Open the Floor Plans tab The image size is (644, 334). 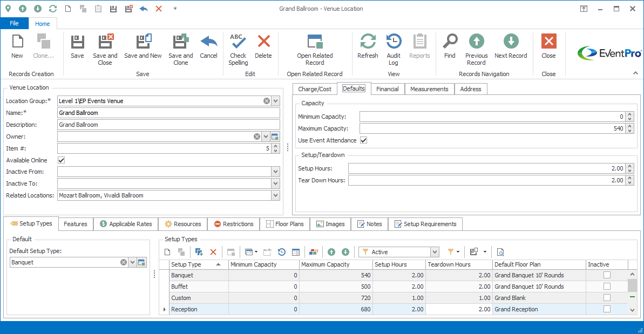pos(285,224)
